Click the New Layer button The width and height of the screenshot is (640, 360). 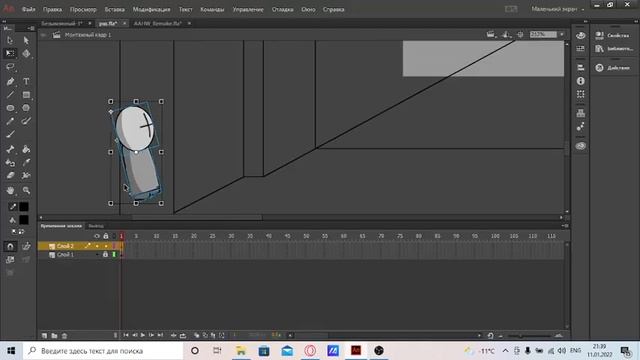[44, 336]
